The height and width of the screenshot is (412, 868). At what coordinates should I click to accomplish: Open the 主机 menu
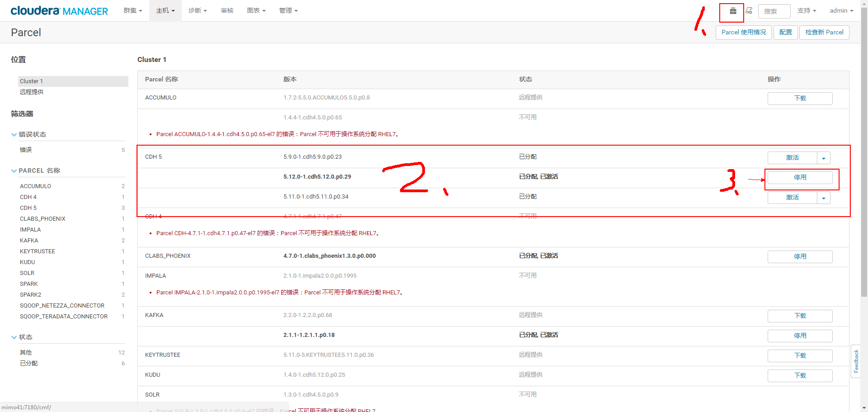165,10
